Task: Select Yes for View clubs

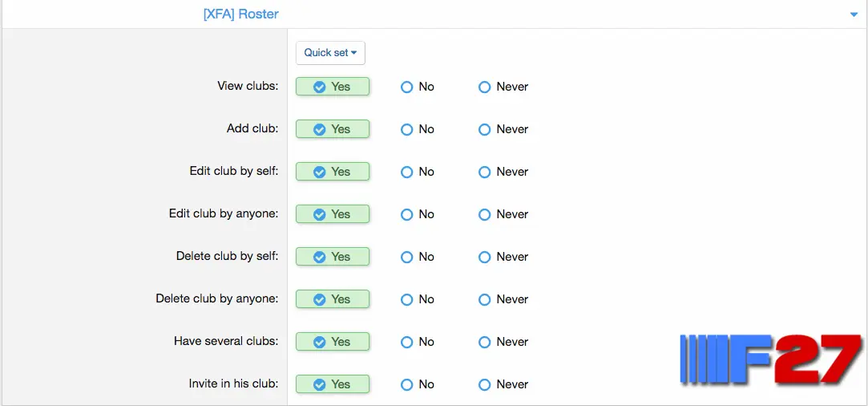Action: point(332,87)
